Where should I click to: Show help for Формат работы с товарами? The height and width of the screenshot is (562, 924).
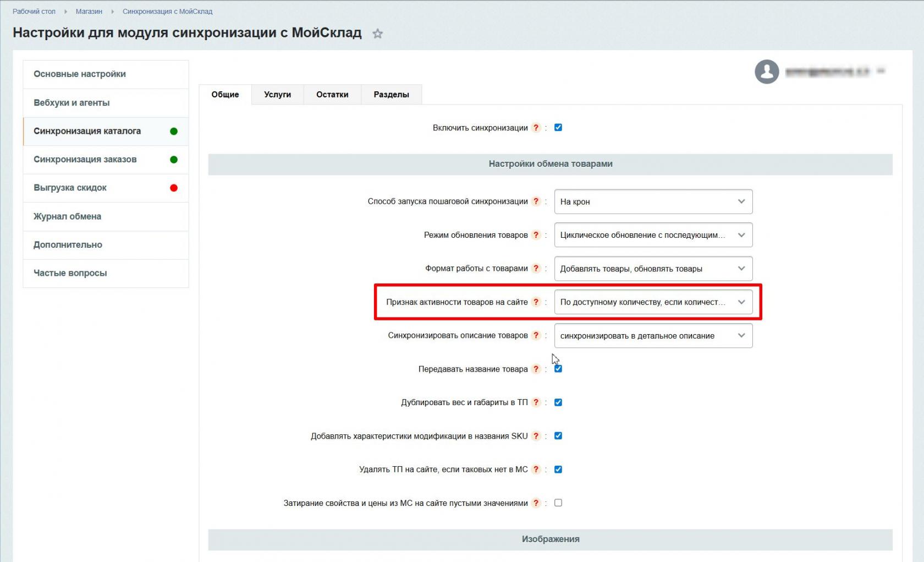pyautogui.click(x=536, y=269)
